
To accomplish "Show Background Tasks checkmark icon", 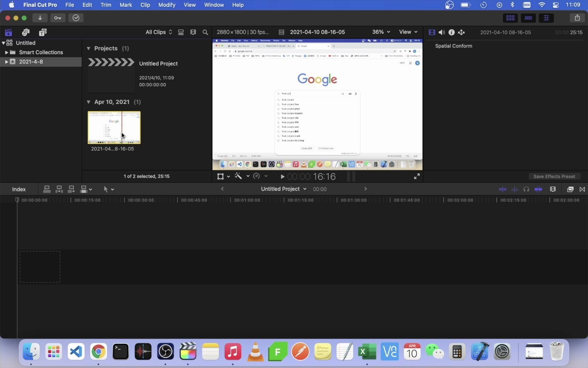I will click(x=76, y=18).
